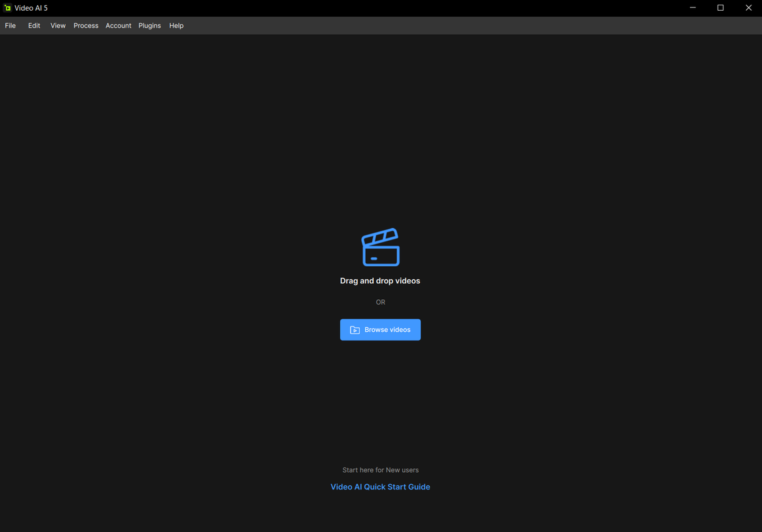Image resolution: width=762 pixels, height=532 pixels.
Task: Open the Edit menu
Action: [34, 26]
